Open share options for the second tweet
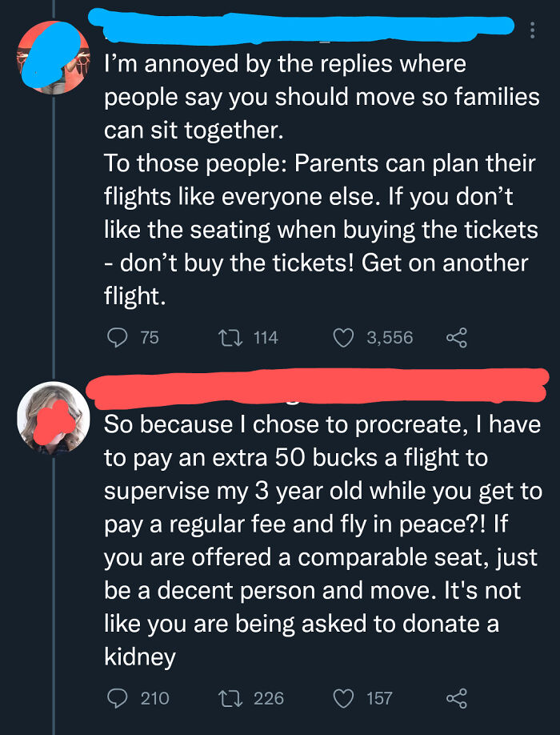Viewport: 560px width, 735px height. (456, 698)
